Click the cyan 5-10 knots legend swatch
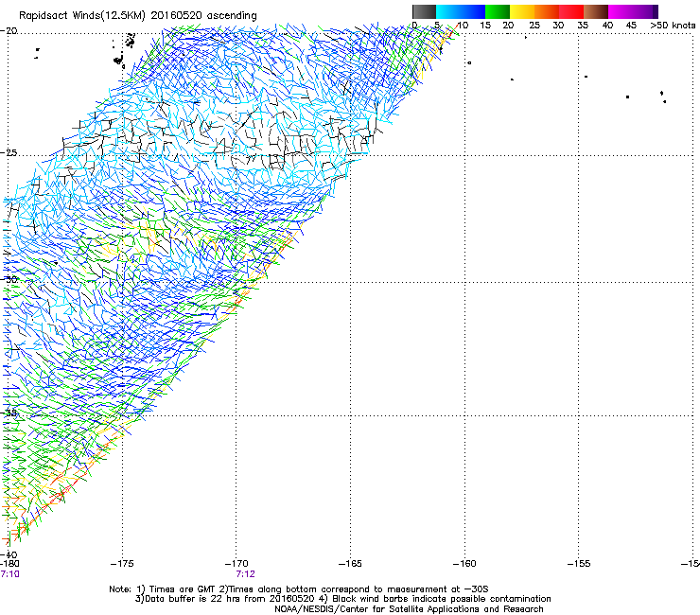Screen dimensions: 700x615 point(448,11)
